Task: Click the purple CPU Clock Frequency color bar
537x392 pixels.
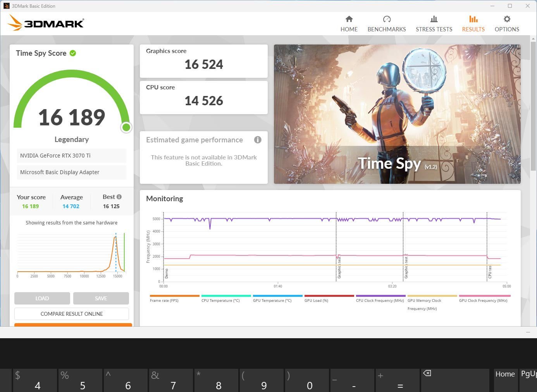Action: pyautogui.click(x=381, y=296)
